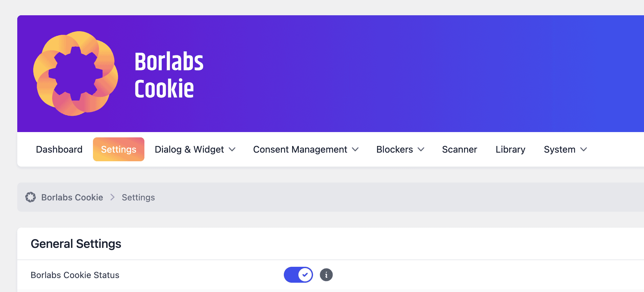
Task: Open the Dialog & Widget menu label
Action: 189,149
